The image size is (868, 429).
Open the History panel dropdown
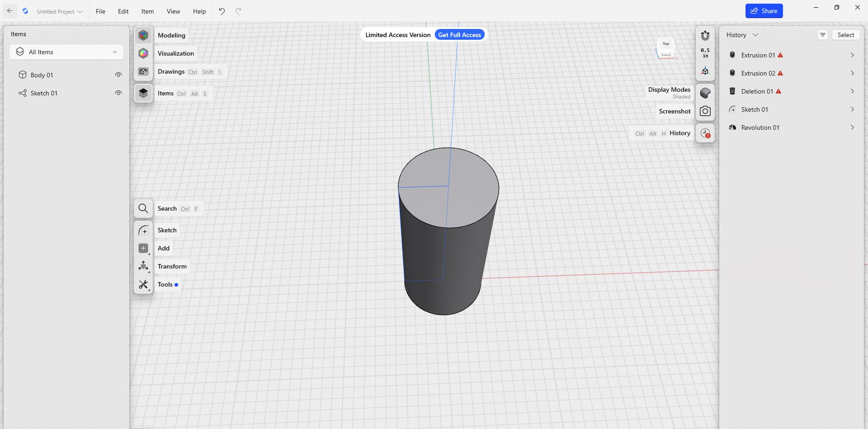(x=742, y=35)
